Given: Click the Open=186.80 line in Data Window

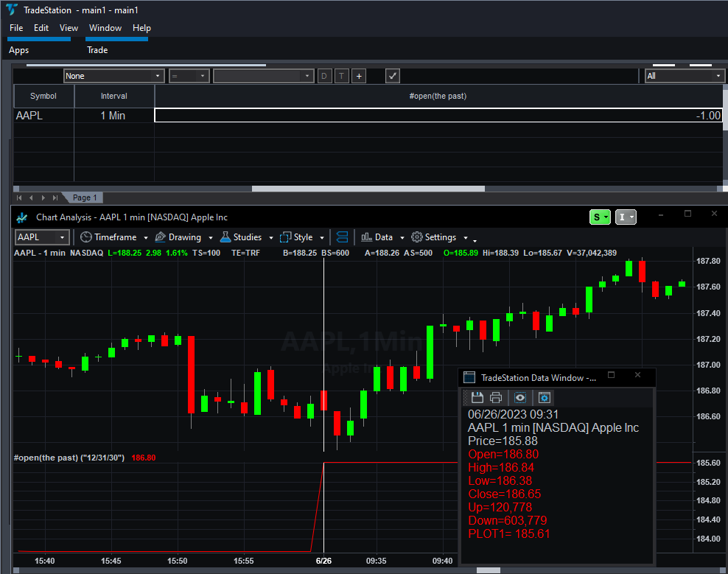Looking at the screenshot, I should [503, 455].
